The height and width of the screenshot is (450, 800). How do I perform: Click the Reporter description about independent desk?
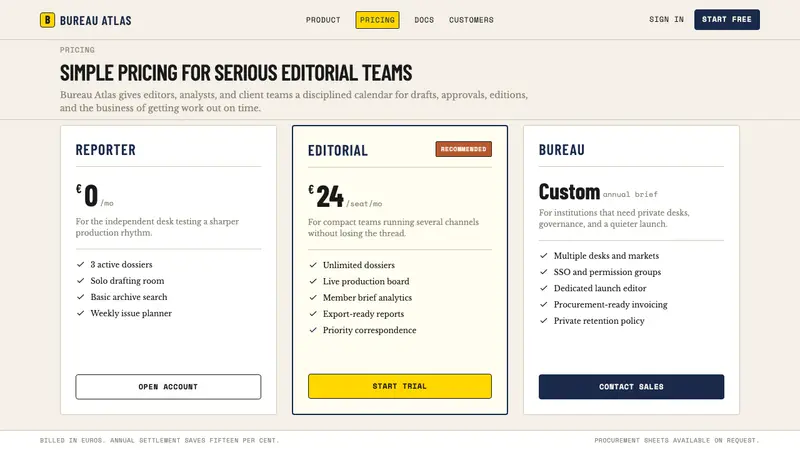[157, 227]
